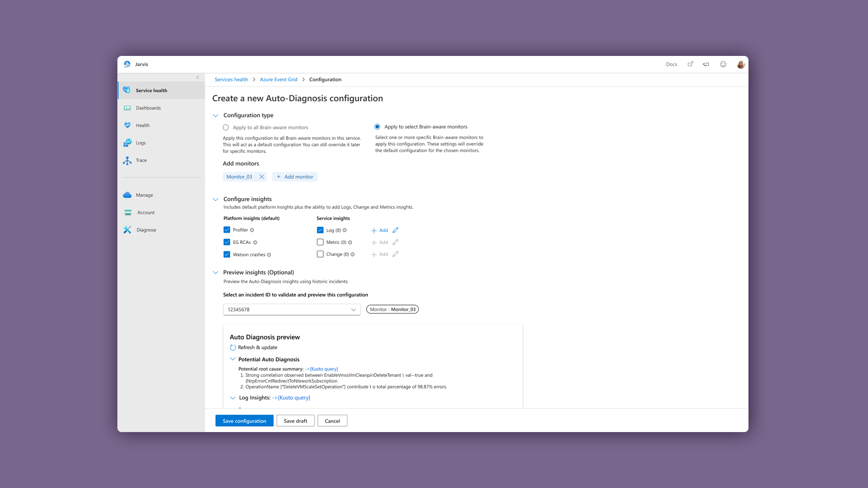This screenshot has width=868, height=488.
Task: Open the Azure Event Grid breadcrumb link
Action: pos(278,80)
